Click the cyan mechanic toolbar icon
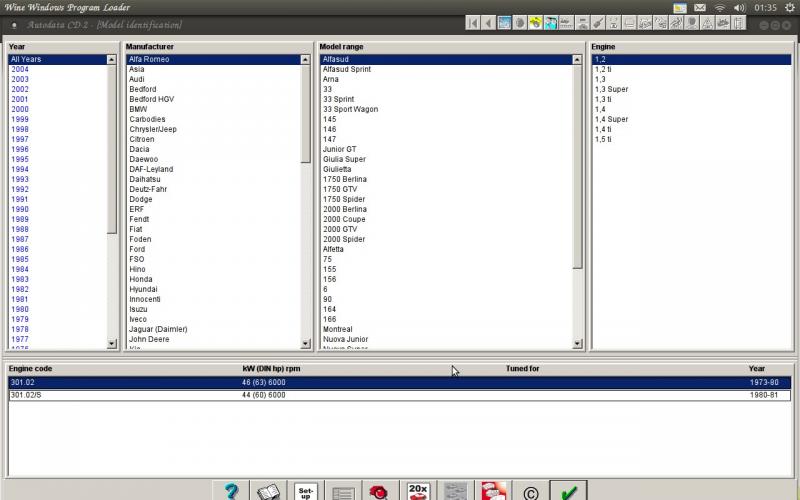Viewport: 800px width, 500px height. coord(551,23)
